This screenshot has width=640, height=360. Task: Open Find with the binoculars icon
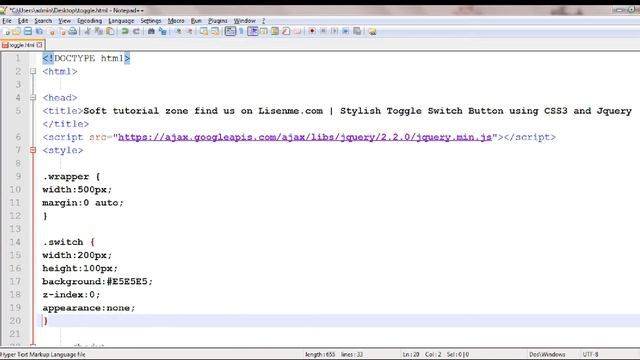click(151, 31)
